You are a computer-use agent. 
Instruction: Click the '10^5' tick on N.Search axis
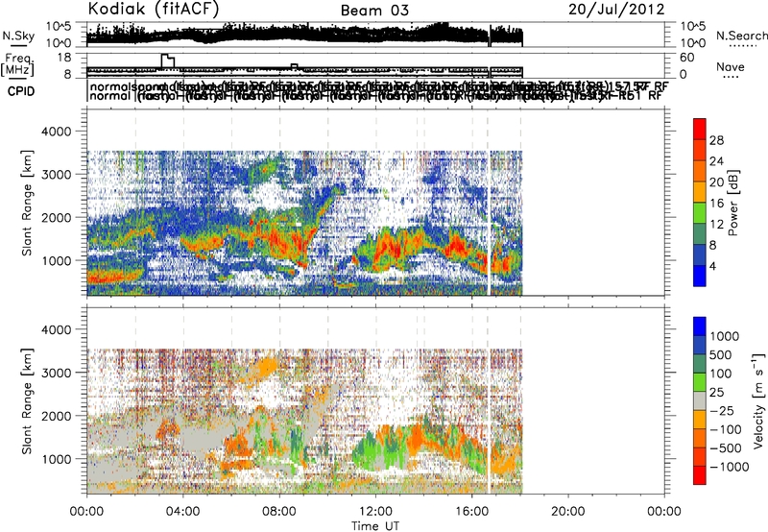point(692,26)
